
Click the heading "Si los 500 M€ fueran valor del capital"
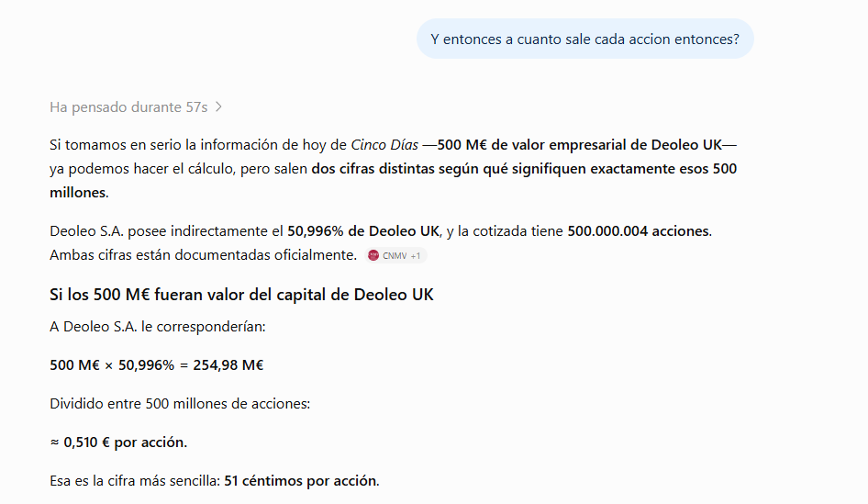tap(241, 295)
